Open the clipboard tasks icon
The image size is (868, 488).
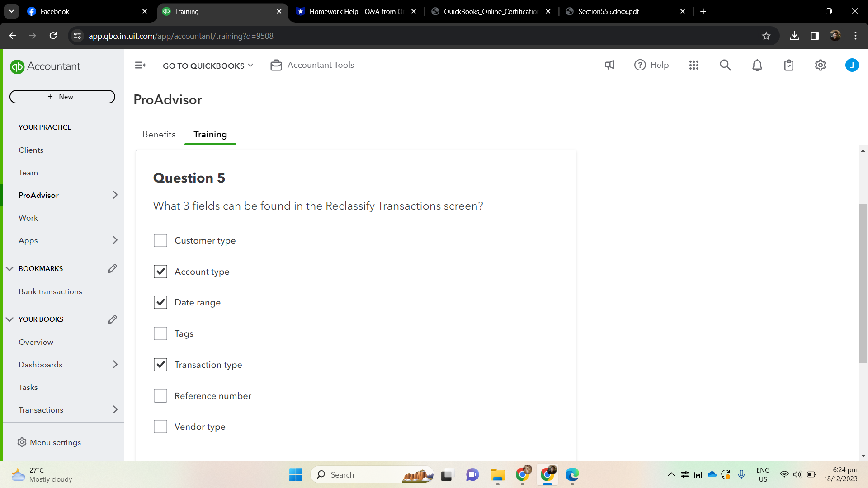789,65
